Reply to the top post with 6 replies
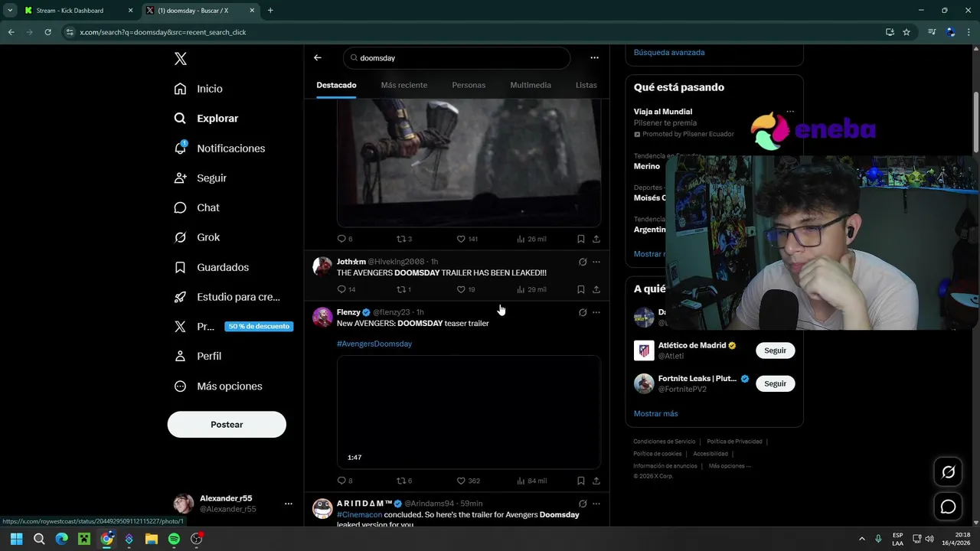Viewport: 980px width, 551px height. coord(345,239)
